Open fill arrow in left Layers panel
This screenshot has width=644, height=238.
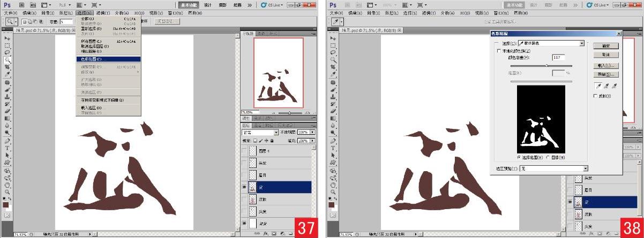coord(313,141)
